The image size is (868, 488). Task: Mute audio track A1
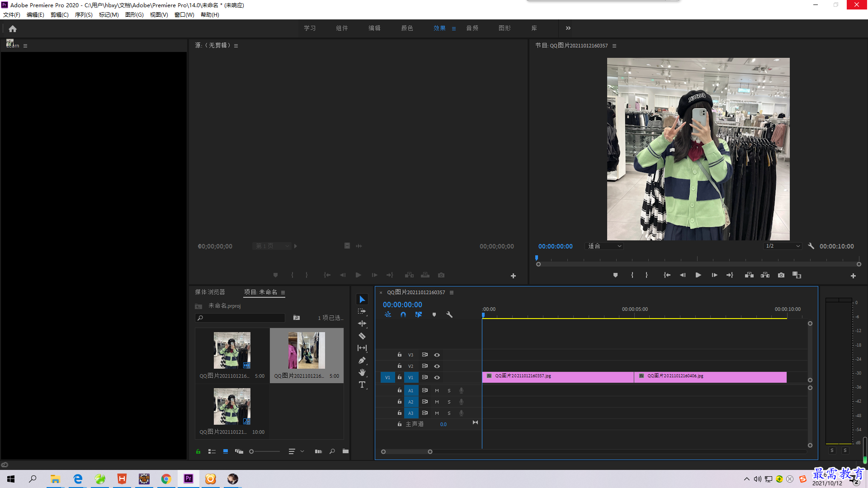pos(437,390)
